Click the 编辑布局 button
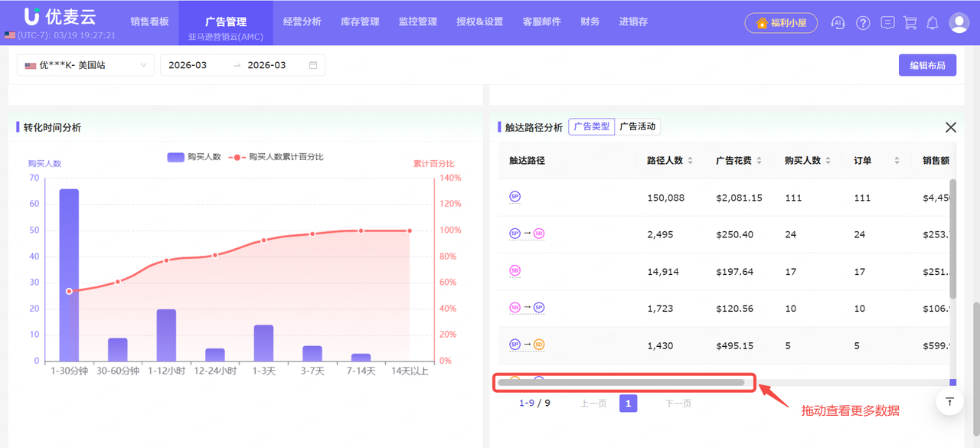Screen dimensions: 980x448 coord(927,65)
